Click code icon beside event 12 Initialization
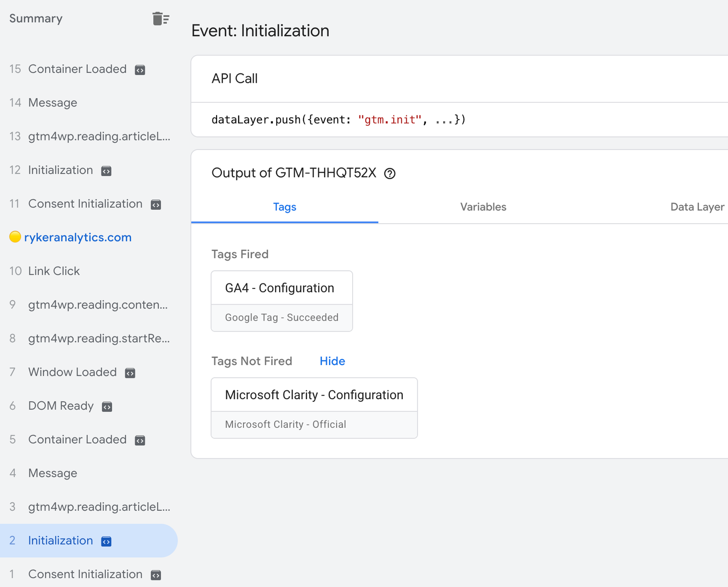This screenshot has width=728, height=587. click(106, 171)
